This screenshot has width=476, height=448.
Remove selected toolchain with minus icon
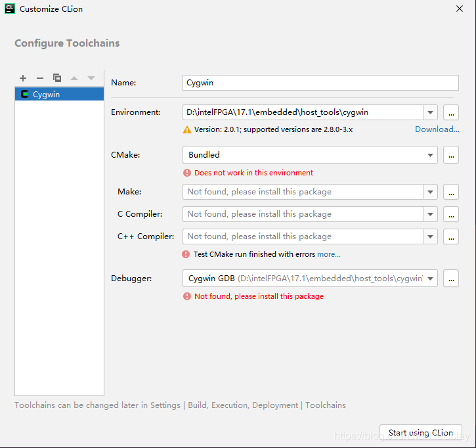coord(40,78)
